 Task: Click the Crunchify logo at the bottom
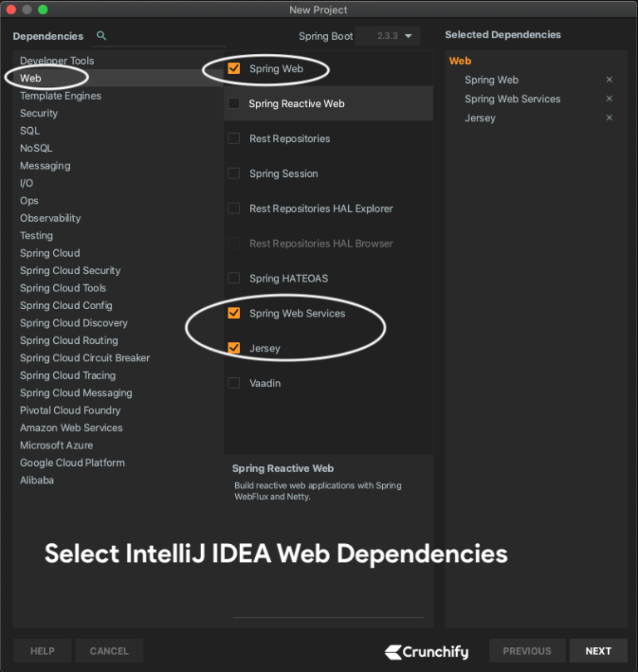pos(426,651)
